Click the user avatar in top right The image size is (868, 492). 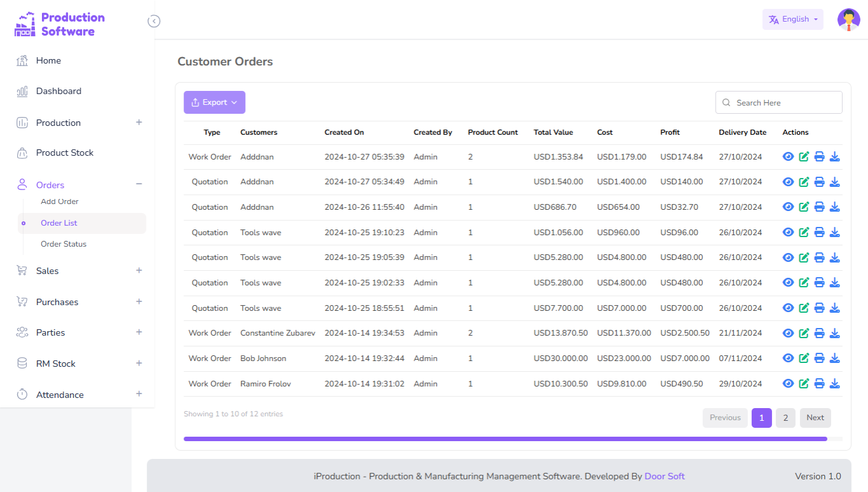coord(848,20)
